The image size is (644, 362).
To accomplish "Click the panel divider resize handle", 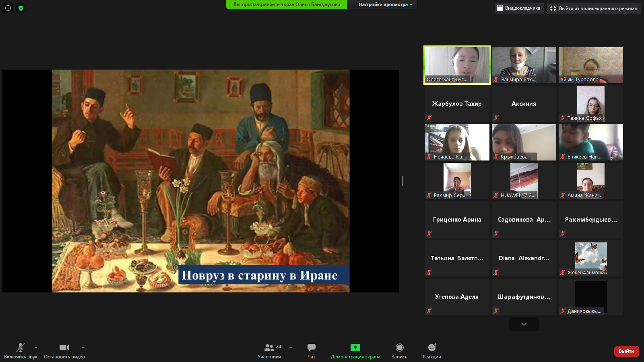I will click(x=402, y=181).
